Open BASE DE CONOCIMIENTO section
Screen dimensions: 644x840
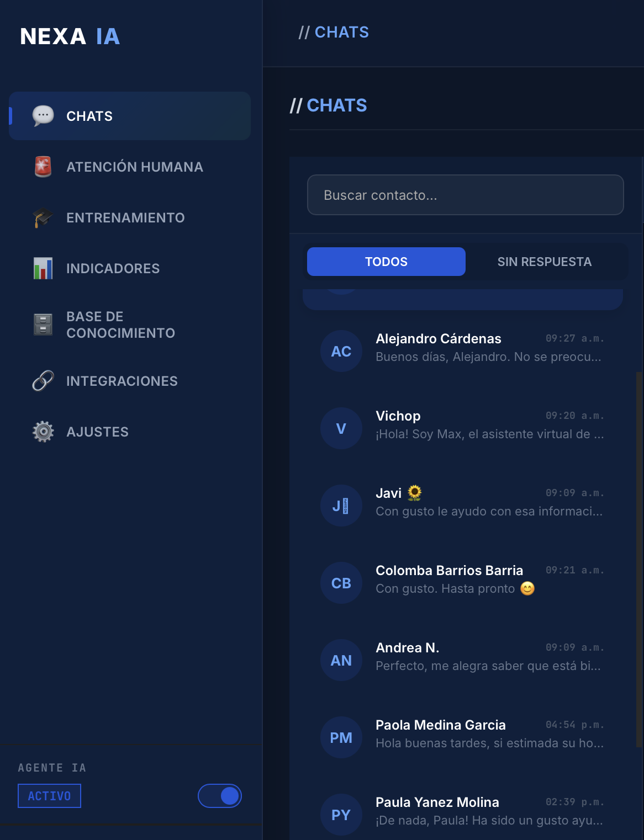click(x=130, y=325)
